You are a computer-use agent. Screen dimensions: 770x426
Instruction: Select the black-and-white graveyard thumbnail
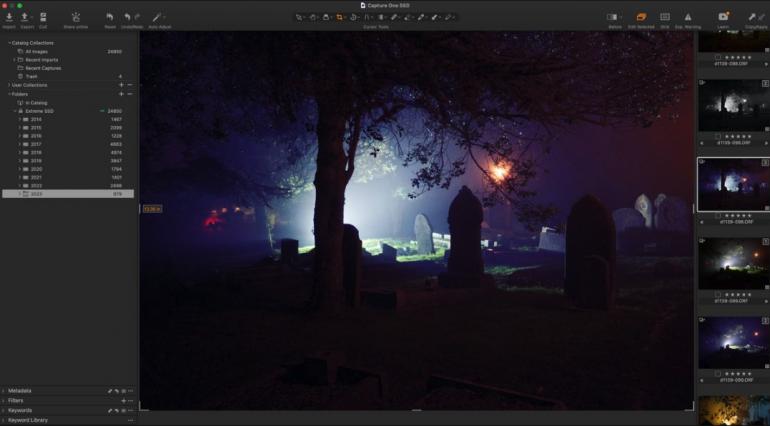[x=734, y=106]
